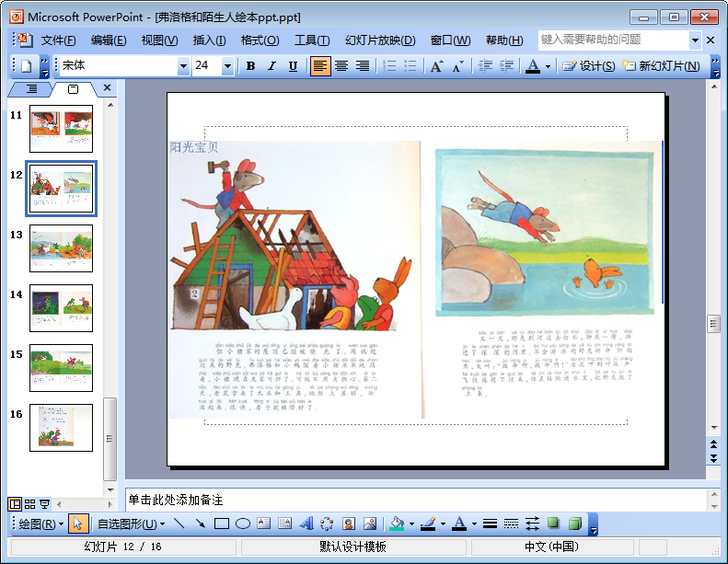Align text right
The width and height of the screenshot is (728, 564).
(363, 66)
